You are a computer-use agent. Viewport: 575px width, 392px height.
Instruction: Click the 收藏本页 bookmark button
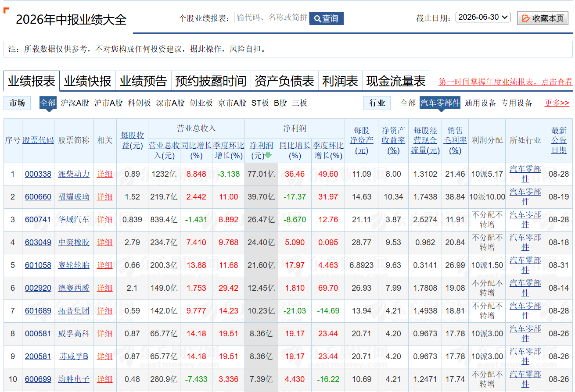pos(543,18)
